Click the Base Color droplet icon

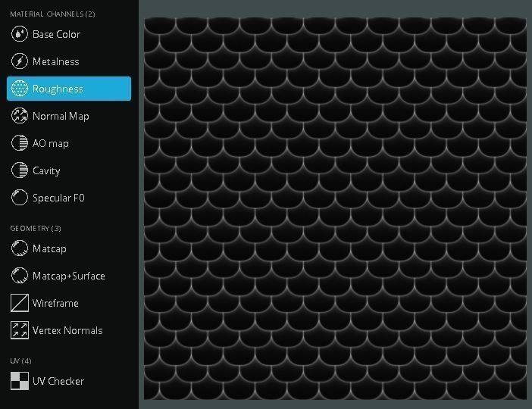click(20, 34)
